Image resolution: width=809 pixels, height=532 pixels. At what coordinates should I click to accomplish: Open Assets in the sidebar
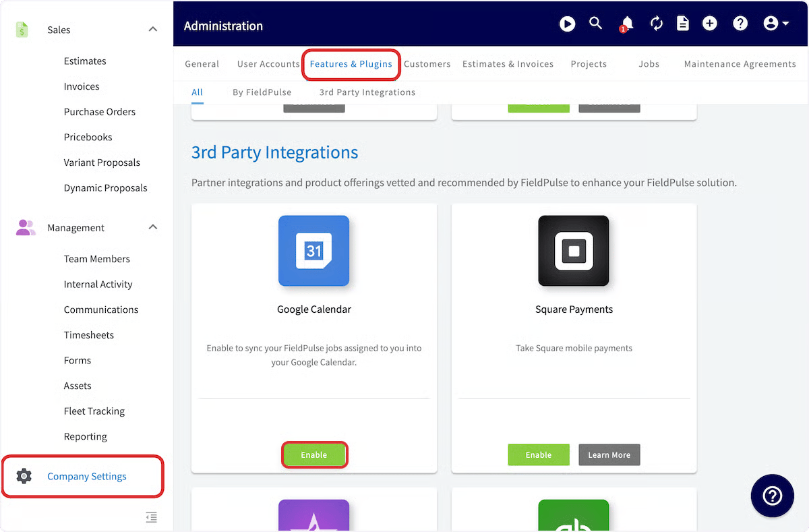(78, 386)
